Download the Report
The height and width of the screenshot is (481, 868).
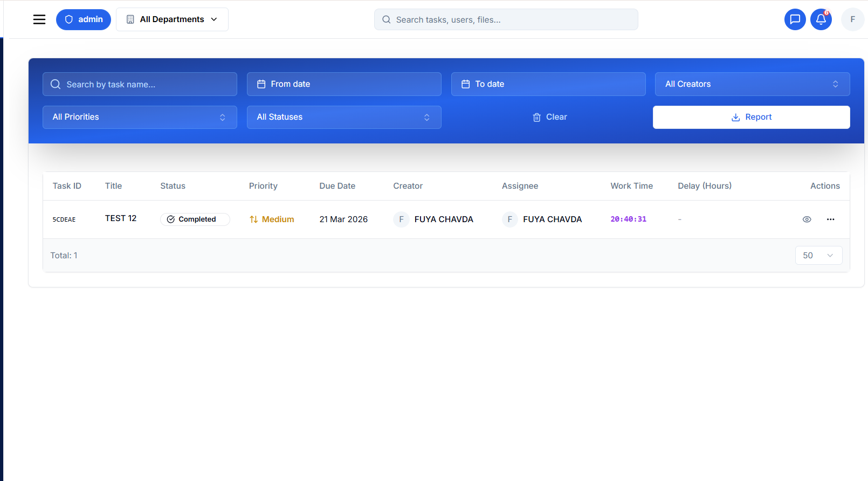[x=751, y=117]
